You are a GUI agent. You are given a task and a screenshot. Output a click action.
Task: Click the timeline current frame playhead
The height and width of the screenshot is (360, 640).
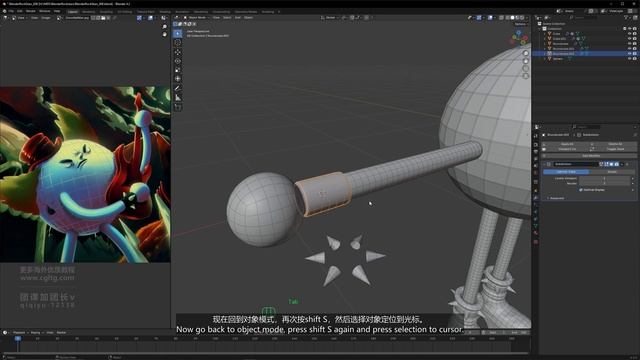18,338
